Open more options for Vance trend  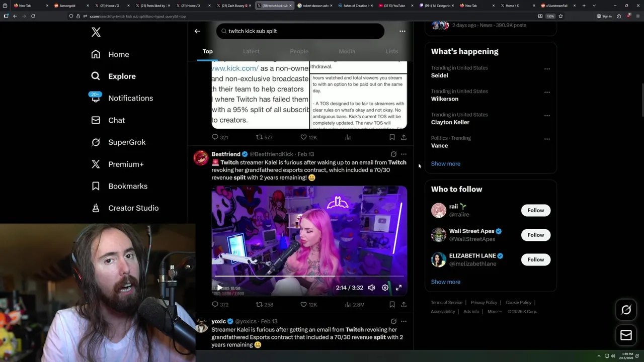click(x=547, y=139)
